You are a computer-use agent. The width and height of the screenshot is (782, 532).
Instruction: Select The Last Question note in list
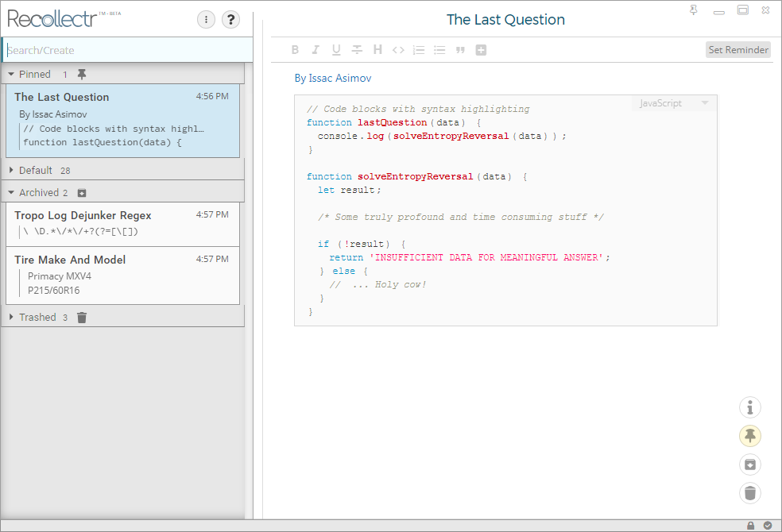(122, 121)
